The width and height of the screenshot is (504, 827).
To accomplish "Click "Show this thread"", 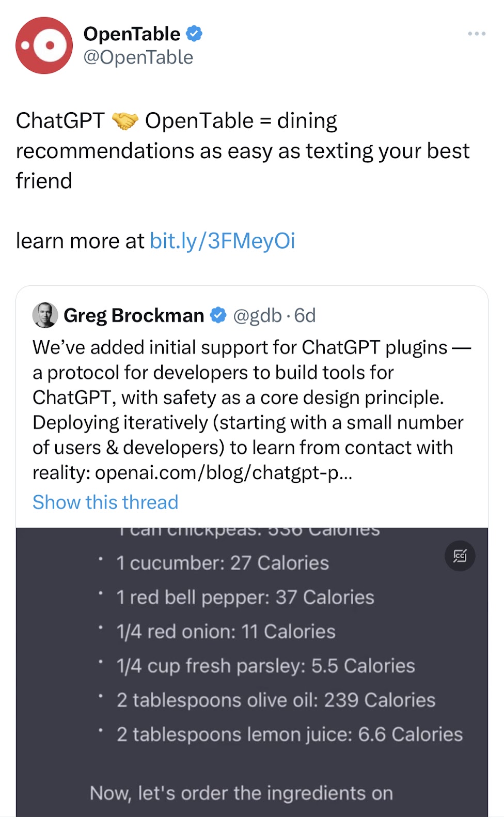I will pyautogui.click(x=105, y=502).
